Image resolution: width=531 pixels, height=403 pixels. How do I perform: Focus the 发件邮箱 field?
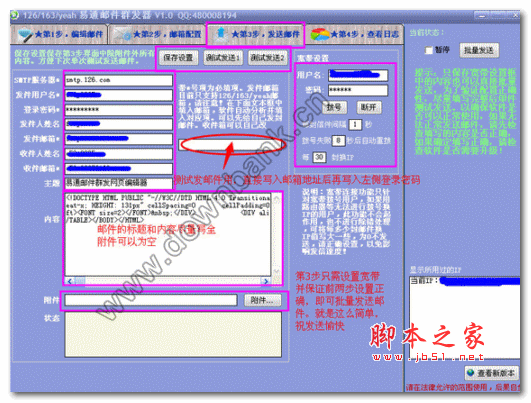coord(119,139)
